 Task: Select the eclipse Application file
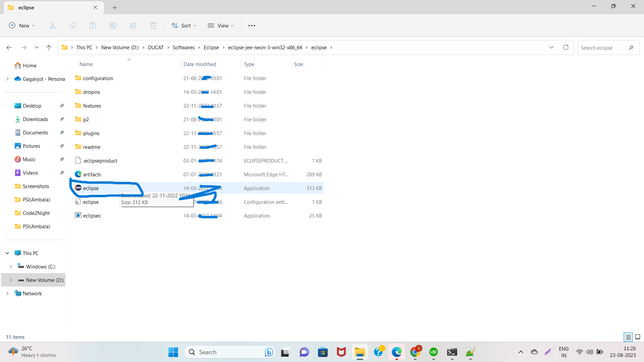pyautogui.click(x=198, y=188)
